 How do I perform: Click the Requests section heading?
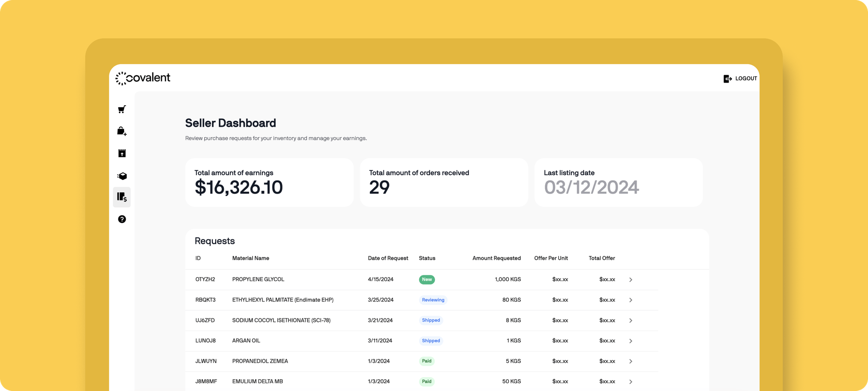(215, 241)
